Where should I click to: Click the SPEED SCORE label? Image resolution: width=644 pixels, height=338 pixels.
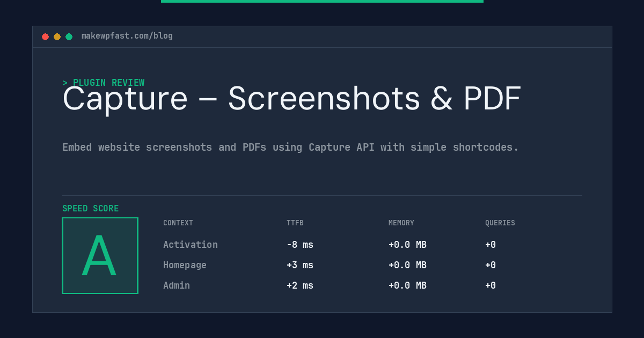coord(91,209)
